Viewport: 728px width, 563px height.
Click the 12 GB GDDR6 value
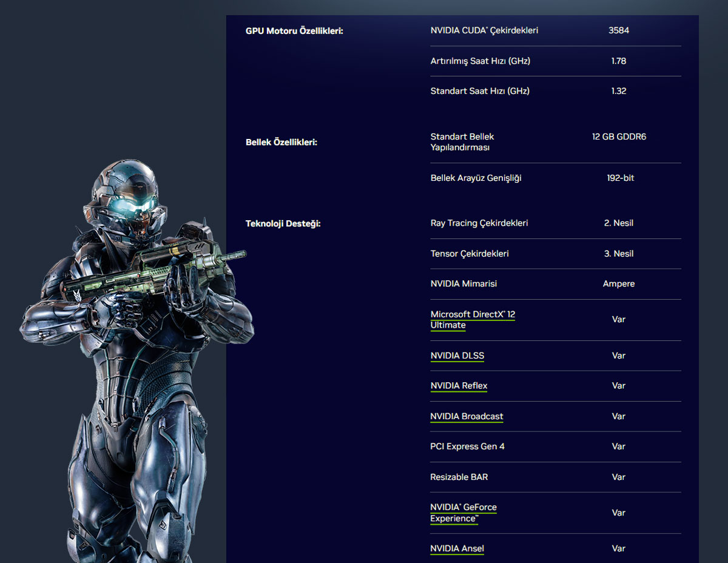point(619,137)
